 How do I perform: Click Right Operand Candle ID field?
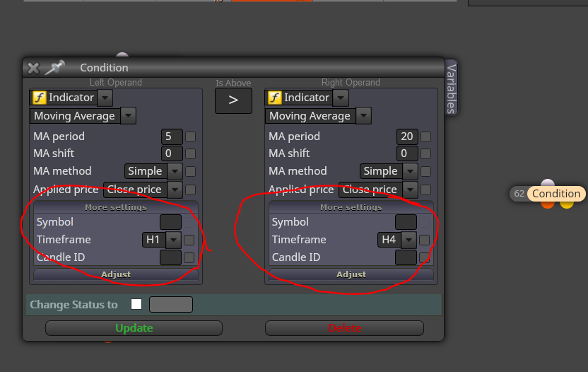[406, 257]
